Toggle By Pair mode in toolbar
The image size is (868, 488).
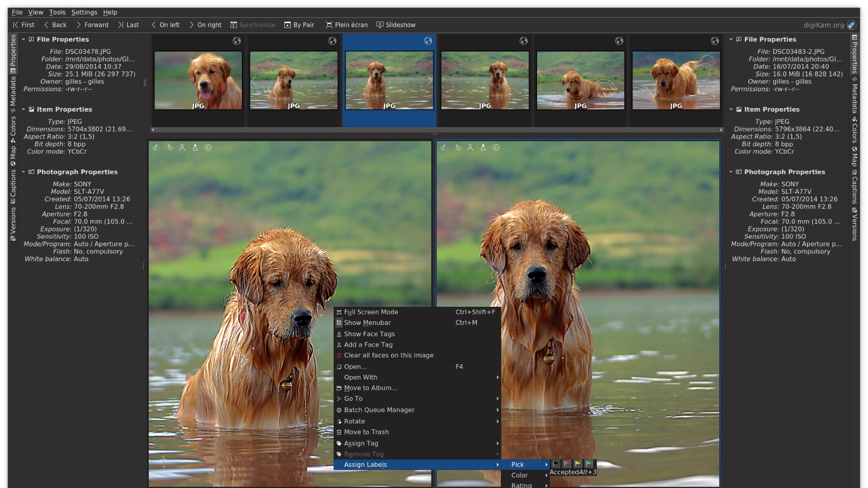click(x=299, y=25)
